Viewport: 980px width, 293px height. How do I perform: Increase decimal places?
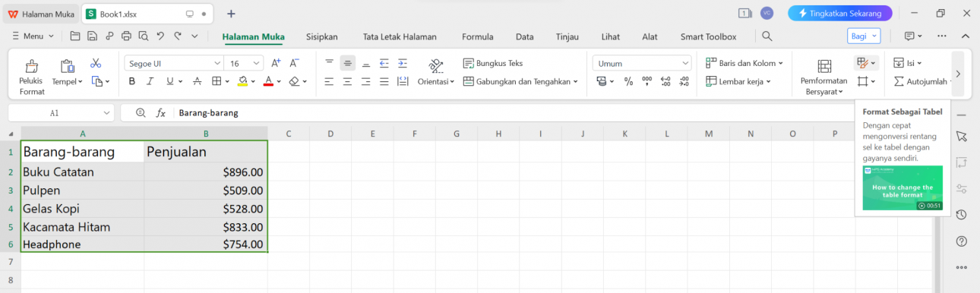point(665,81)
